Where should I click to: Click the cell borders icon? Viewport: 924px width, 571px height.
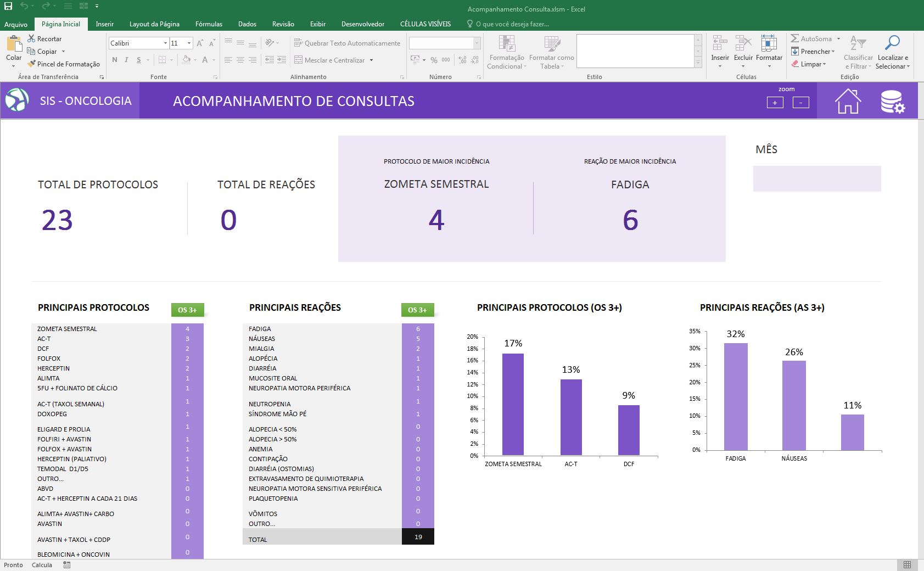(162, 60)
